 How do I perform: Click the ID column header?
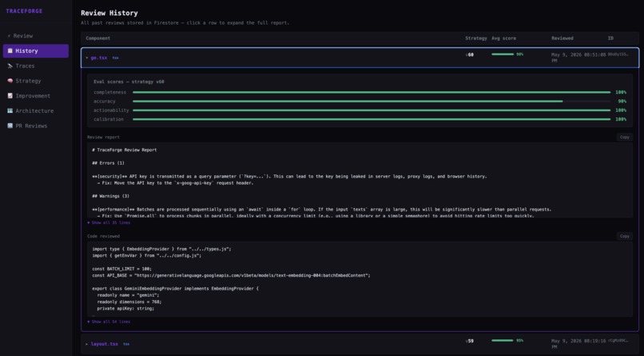point(610,38)
